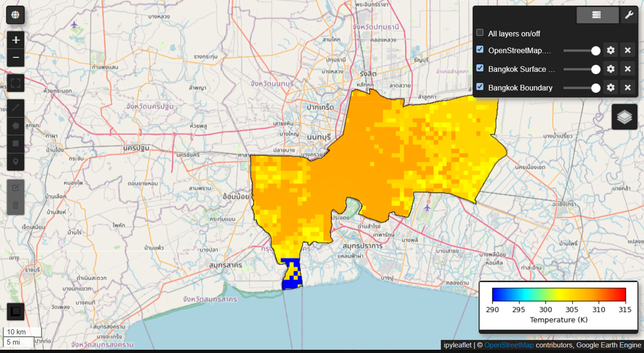Open the wrench toolbar button
644x353 pixels.
[628, 15]
